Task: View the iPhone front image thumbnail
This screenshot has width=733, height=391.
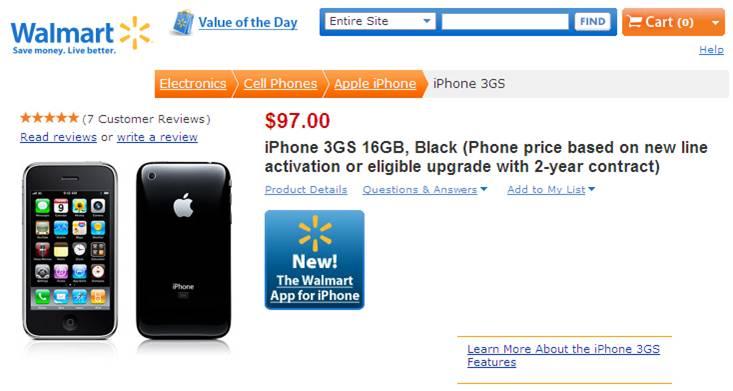Action: coord(70,250)
